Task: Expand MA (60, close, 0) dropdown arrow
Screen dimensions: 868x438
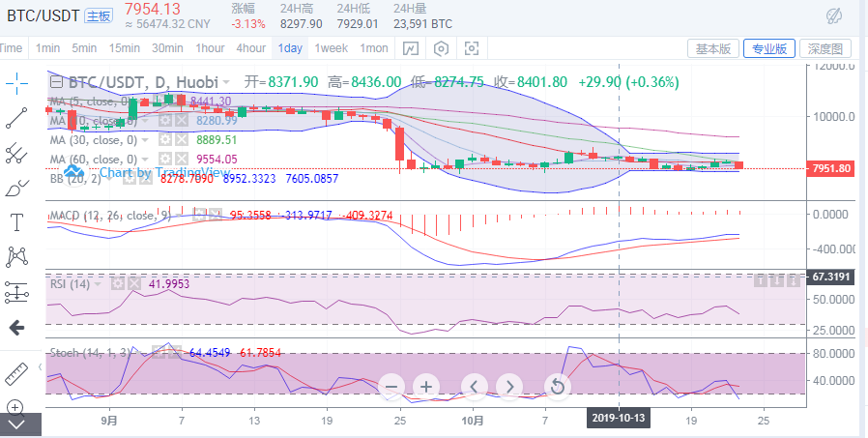Action: 145,160
